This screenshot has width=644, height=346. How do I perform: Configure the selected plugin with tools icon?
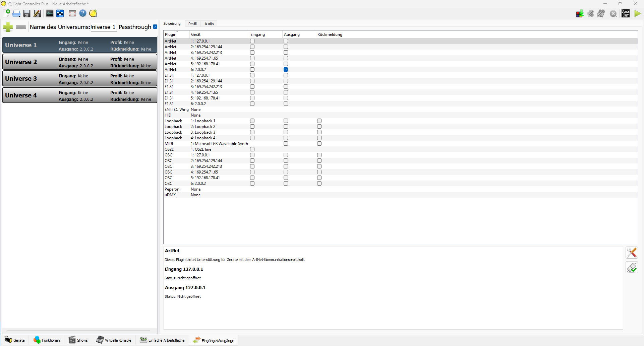632,253
